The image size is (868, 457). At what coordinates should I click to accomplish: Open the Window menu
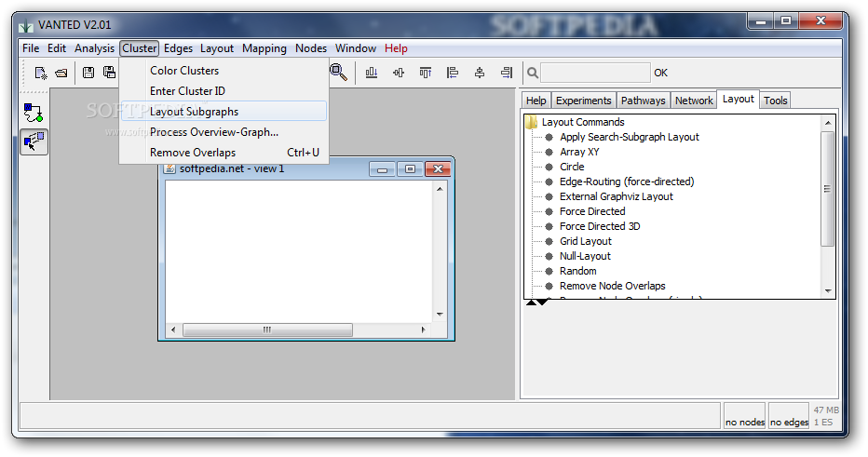point(356,48)
